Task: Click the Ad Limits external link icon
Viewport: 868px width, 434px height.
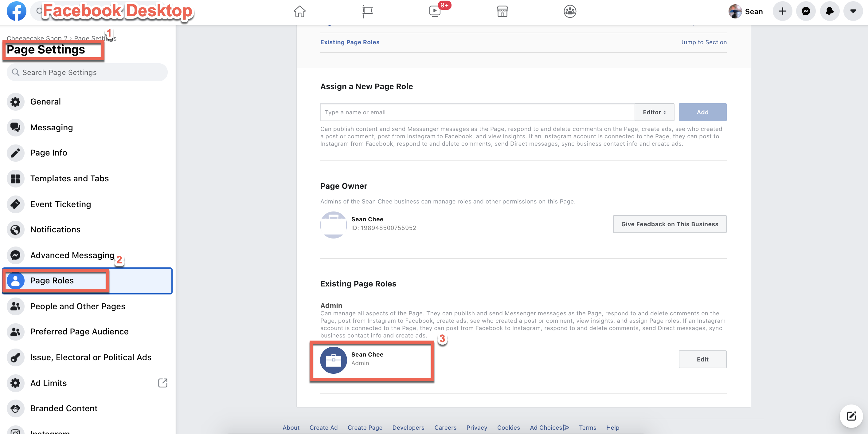Action: pyautogui.click(x=163, y=383)
